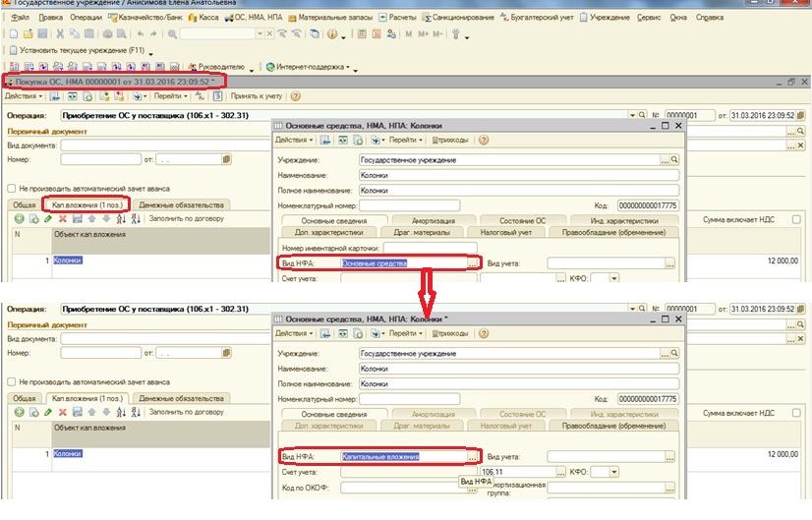Open the Сервис menu

pos(649,18)
